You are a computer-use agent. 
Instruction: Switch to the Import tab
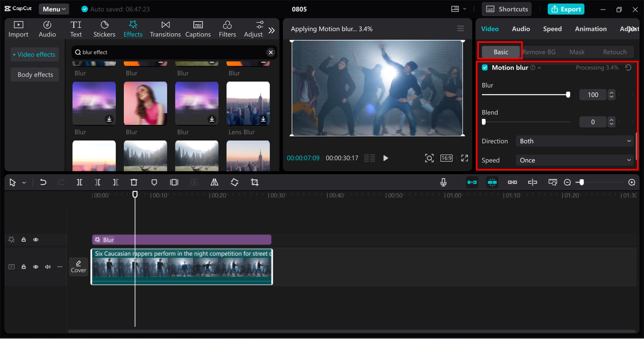coord(18,29)
